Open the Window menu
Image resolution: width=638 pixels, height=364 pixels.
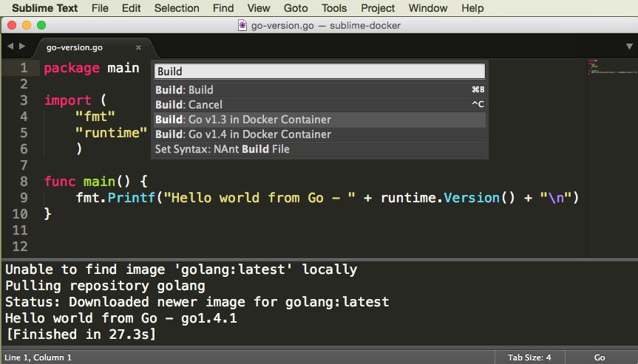pyautogui.click(x=428, y=8)
